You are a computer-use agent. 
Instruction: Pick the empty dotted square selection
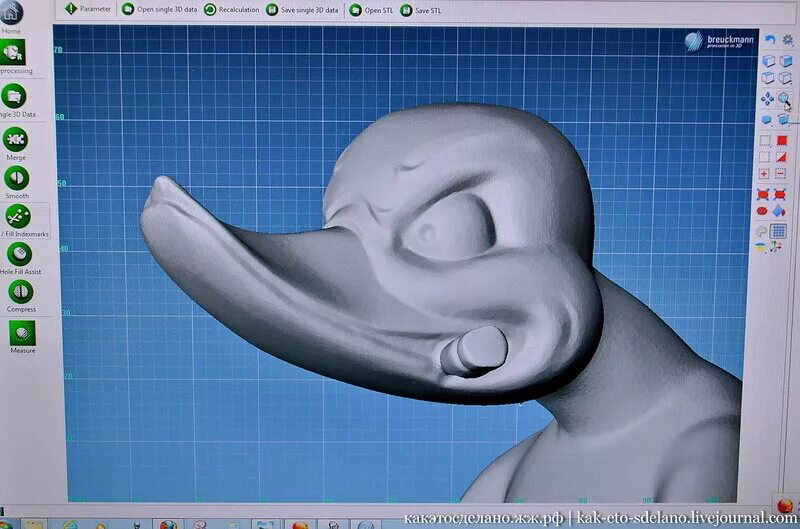pyautogui.click(x=764, y=157)
